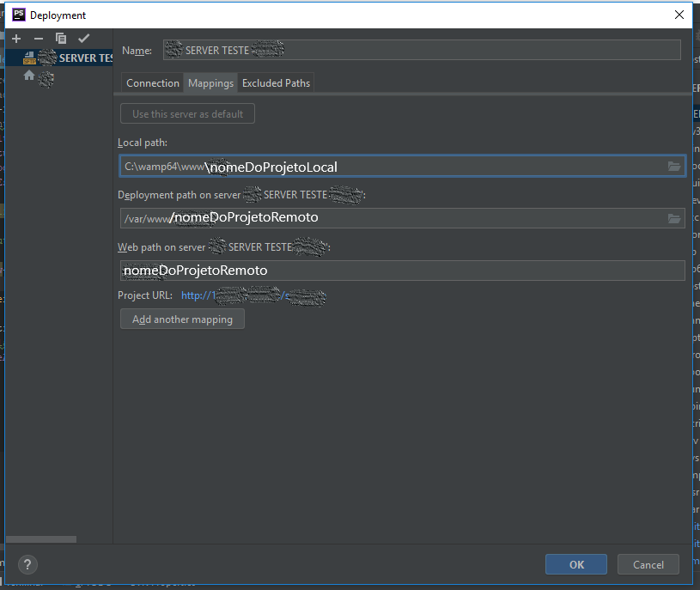Add a new deployment server
Viewport: 700px width, 590px height.
(15, 38)
